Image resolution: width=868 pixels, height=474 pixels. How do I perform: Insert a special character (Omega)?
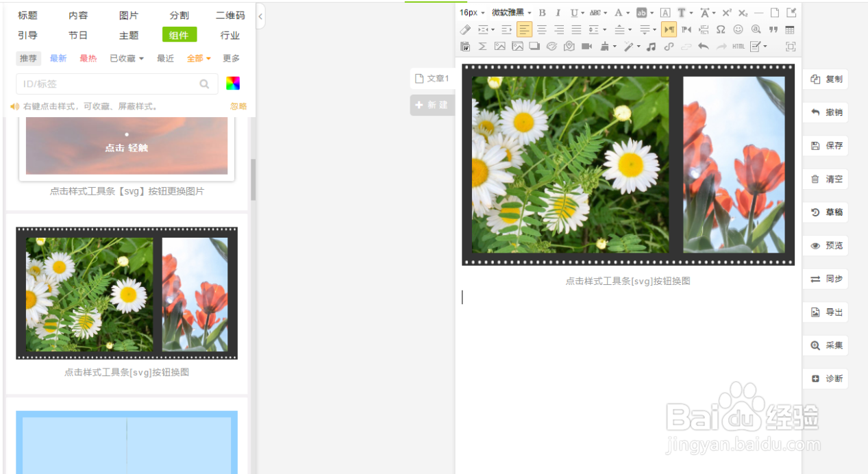click(721, 29)
